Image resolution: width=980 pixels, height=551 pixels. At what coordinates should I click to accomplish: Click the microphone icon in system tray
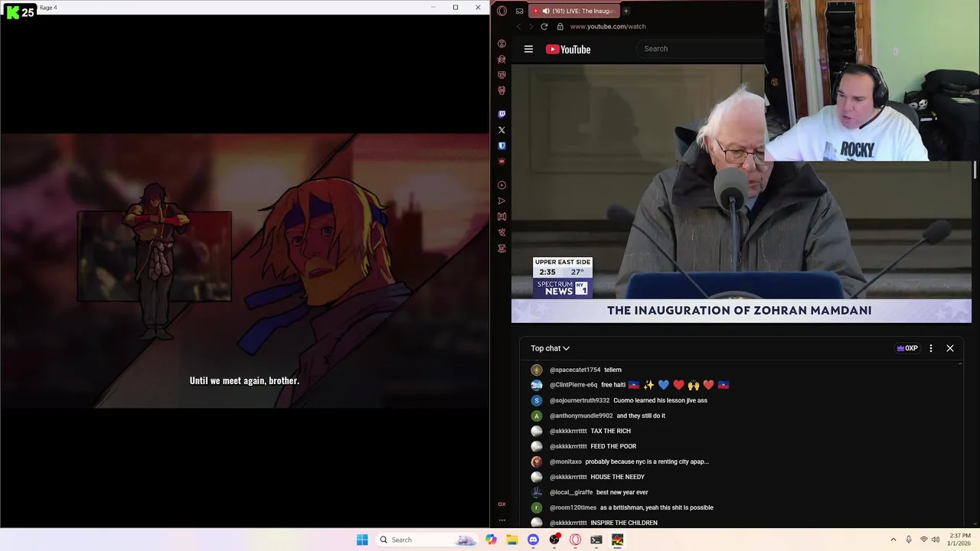click(x=909, y=540)
